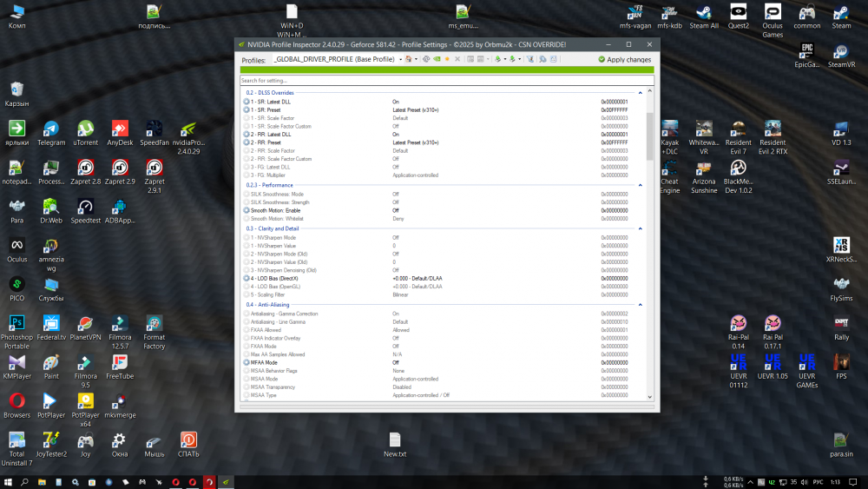Click the РУС language indicator in tray
Viewport: 868px width, 489px height.
[818, 482]
